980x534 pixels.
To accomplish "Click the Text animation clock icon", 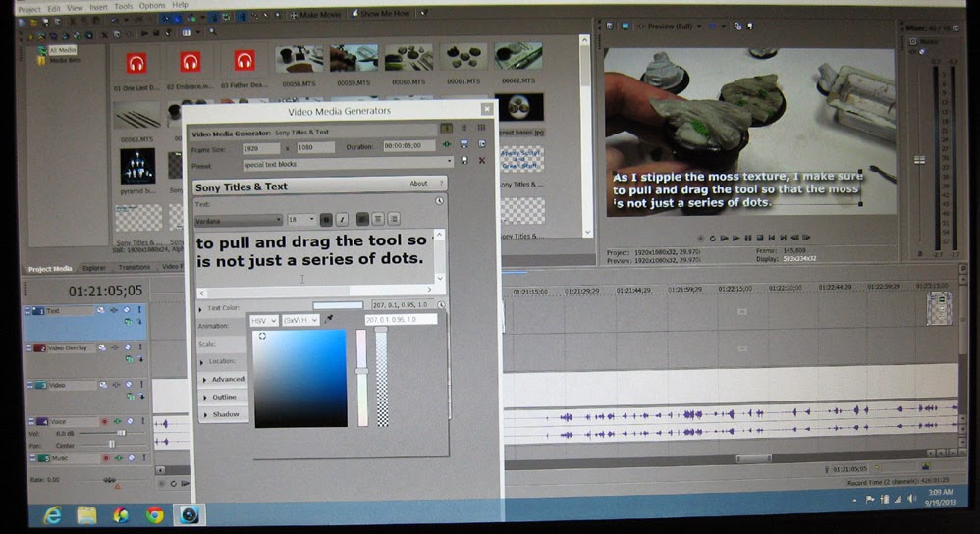I will pyautogui.click(x=439, y=201).
